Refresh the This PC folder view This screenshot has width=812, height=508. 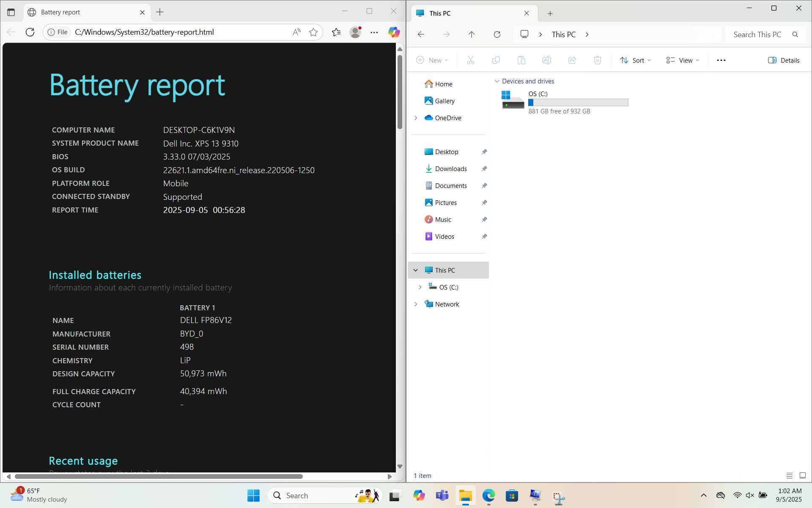click(497, 35)
